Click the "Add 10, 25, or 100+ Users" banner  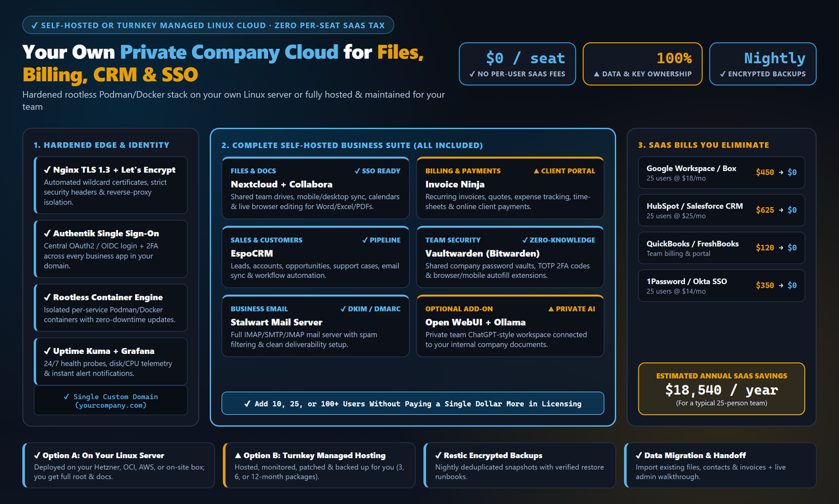[x=413, y=404]
